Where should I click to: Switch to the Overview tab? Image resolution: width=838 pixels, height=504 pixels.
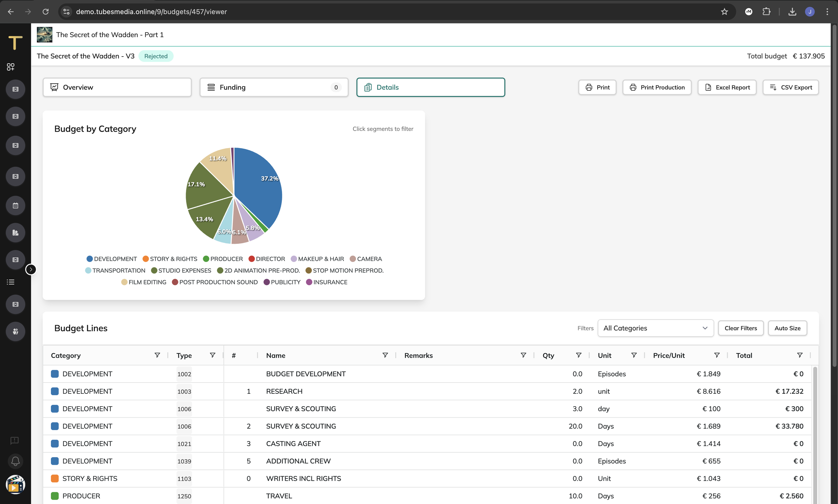click(x=117, y=87)
